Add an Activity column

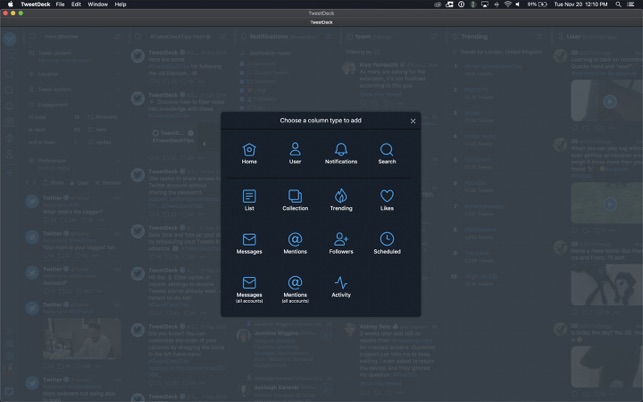(x=341, y=287)
